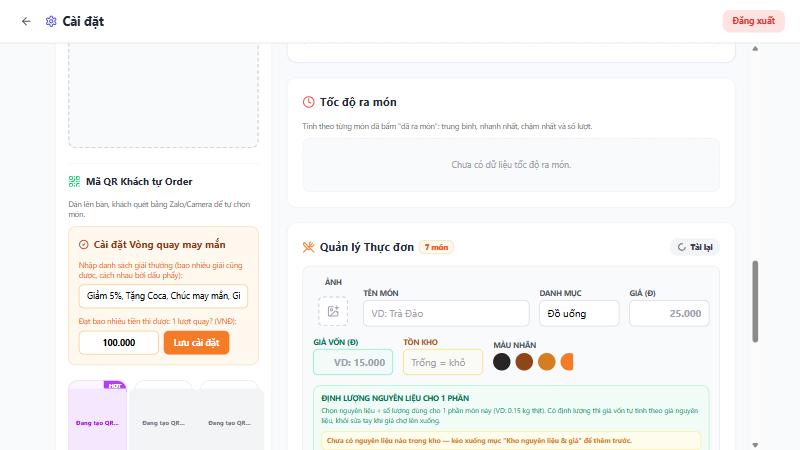Click the lucky wheel icon beside Cài đặt Vòng quay

(x=84, y=245)
